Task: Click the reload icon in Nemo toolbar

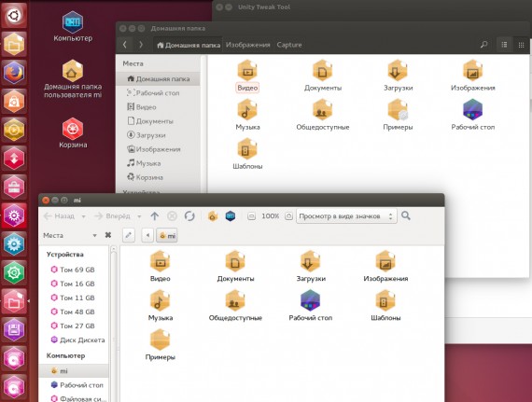Action: [189, 215]
